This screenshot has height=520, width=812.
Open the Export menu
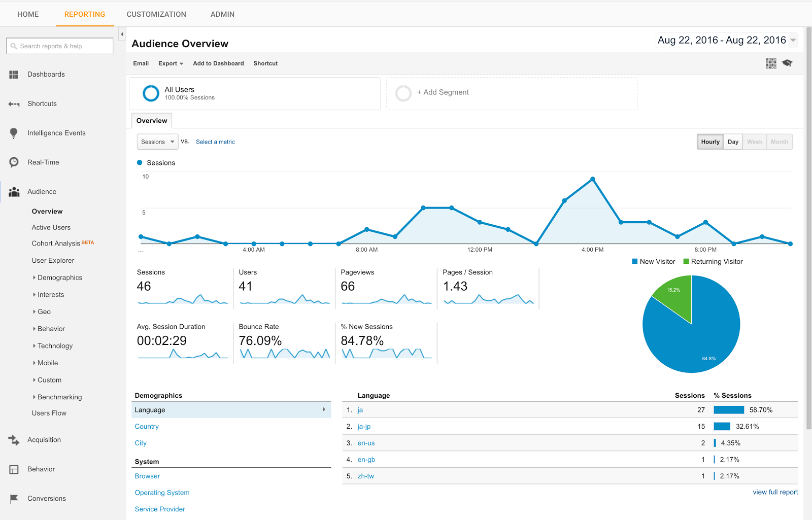point(171,63)
